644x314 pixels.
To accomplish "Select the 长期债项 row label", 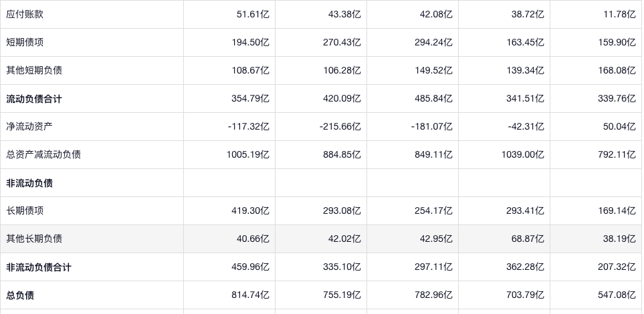I will tap(25, 210).
